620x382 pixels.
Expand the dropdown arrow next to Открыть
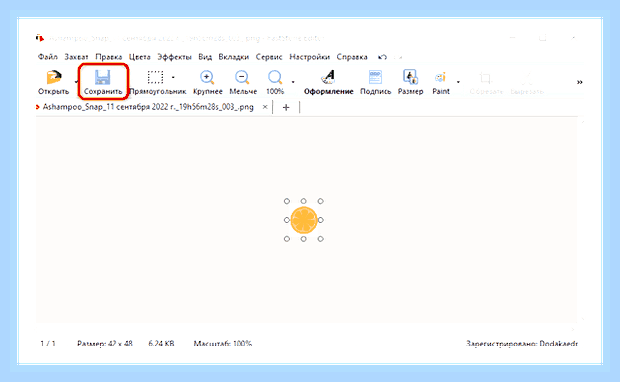(76, 81)
